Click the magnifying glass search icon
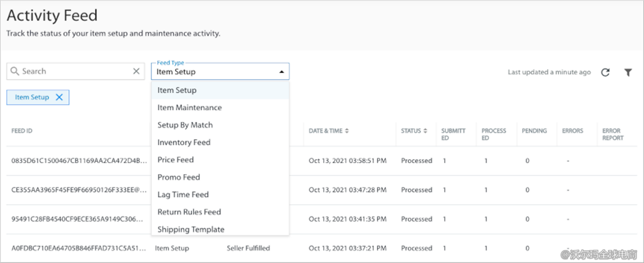This screenshot has width=644, height=263. (x=15, y=71)
